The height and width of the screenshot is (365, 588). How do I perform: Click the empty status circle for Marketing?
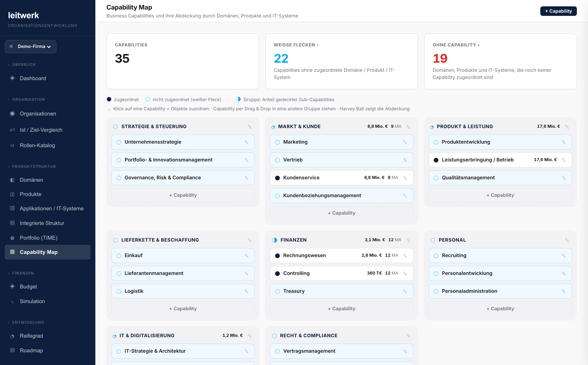[278, 142]
